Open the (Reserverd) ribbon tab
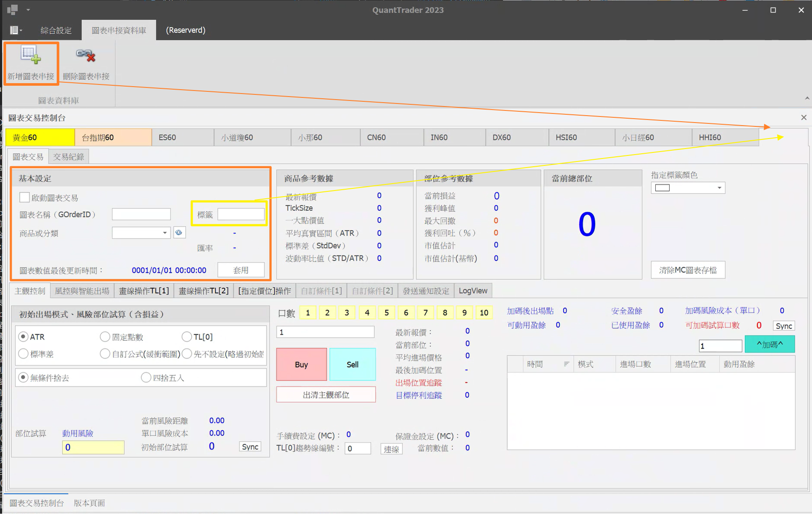The width and height of the screenshot is (812, 514). click(186, 30)
